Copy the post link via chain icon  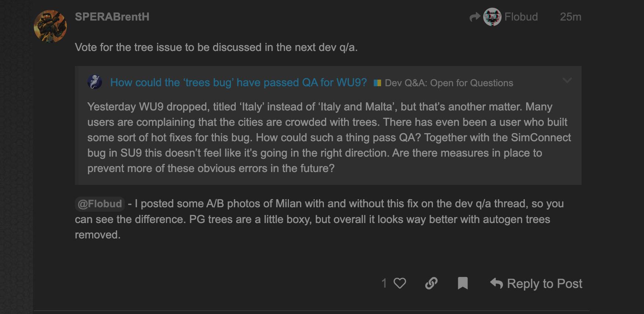[x=431, y=283]
